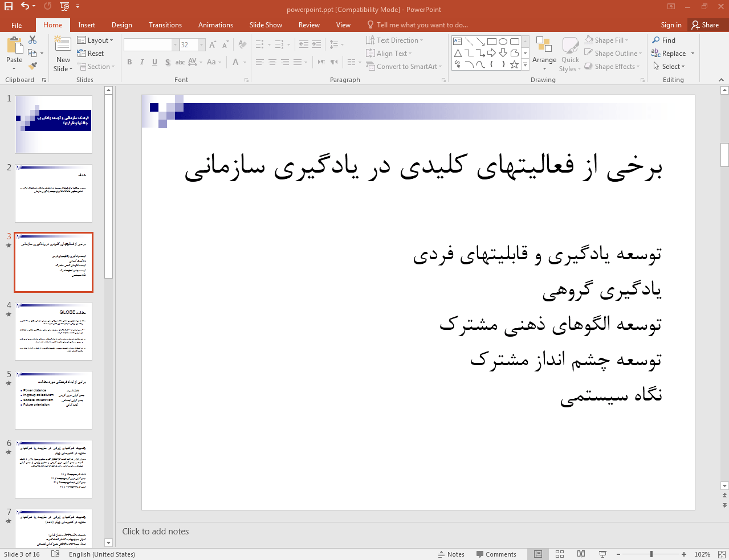This screenshot has width=729, height=560.
Task: Start Slide Show from status bar icon
Action: (602, 554)
